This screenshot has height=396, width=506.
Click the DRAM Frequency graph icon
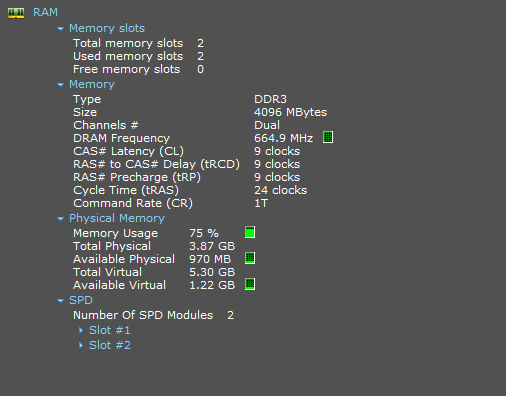point(328,137)
